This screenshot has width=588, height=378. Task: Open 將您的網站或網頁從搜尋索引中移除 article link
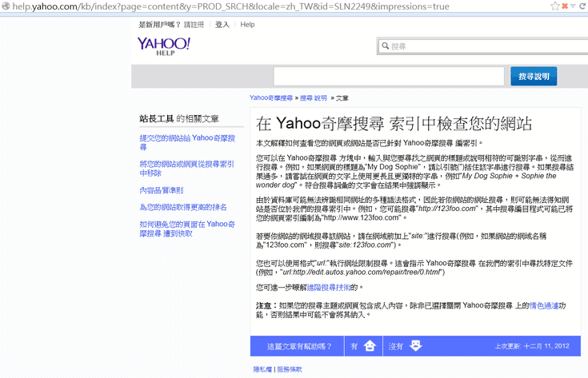(x=186, y=168)
